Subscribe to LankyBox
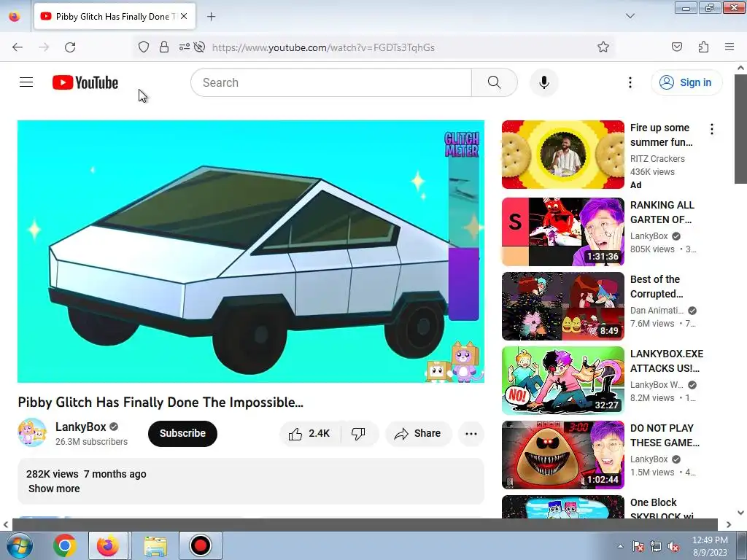Screen dimensions: 747x560 pos(182,433)
